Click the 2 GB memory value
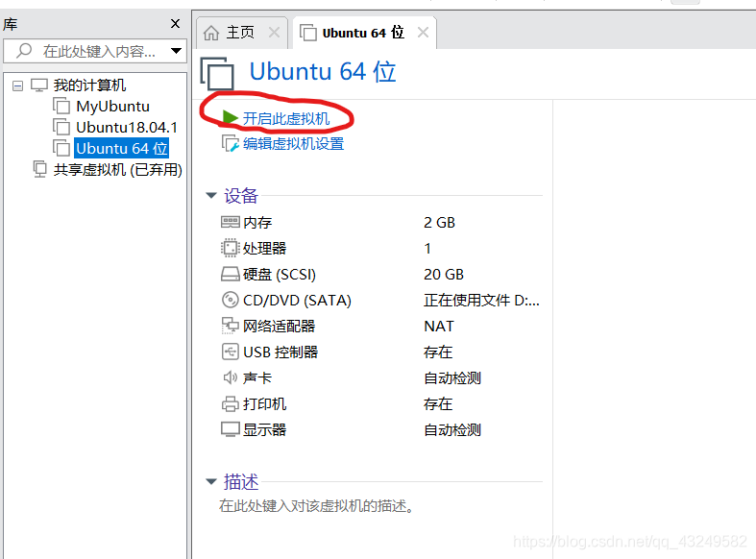The width and height of the screenshot is (756, 559). point(439,223)
